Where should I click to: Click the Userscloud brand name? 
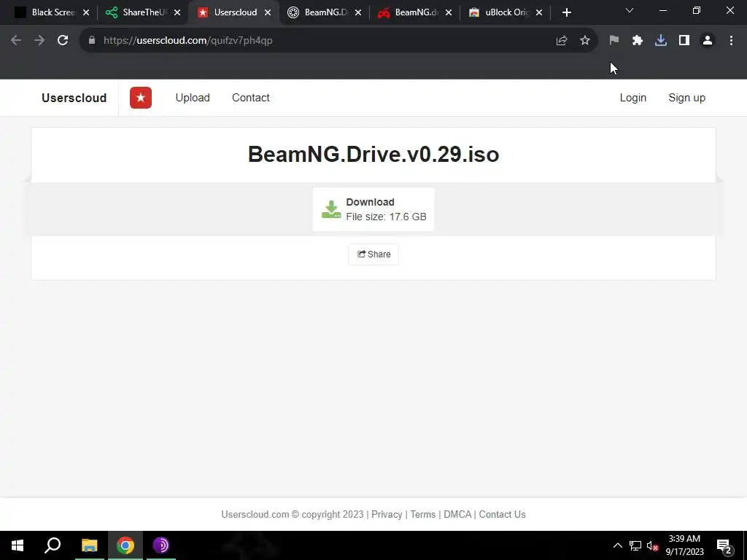[74, 98]
